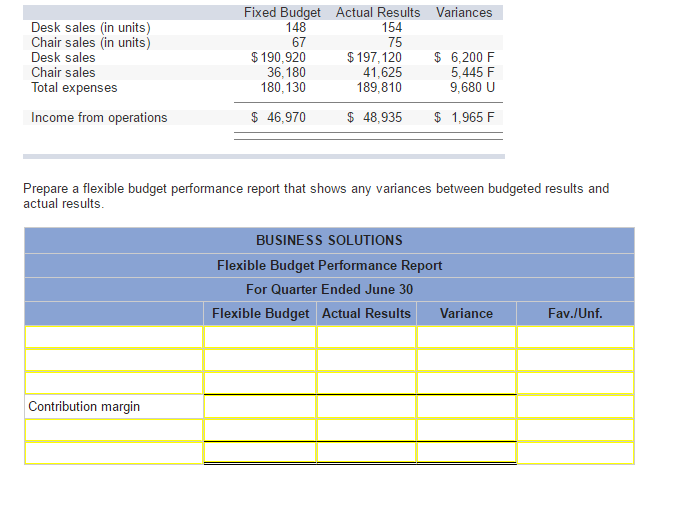Click the 41,625 actual chair sales value

[x=383, y=72]
